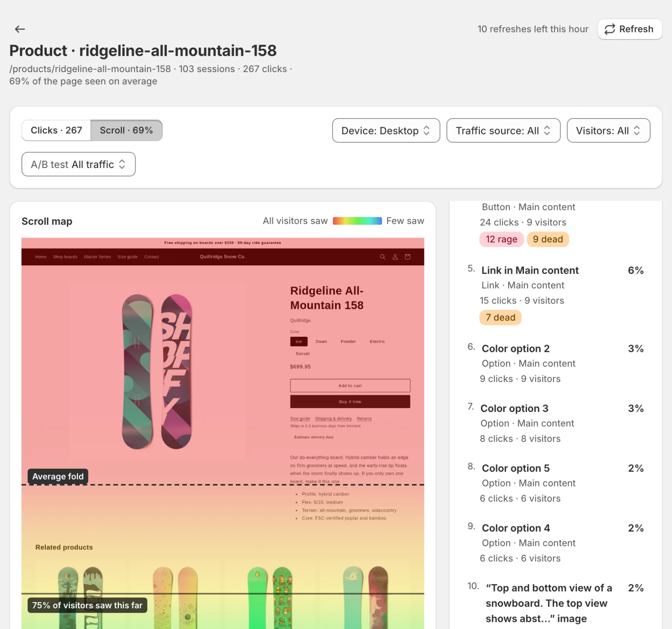Select the Color option 2 list entry
The image size is (672, 629).
[556, 363]
